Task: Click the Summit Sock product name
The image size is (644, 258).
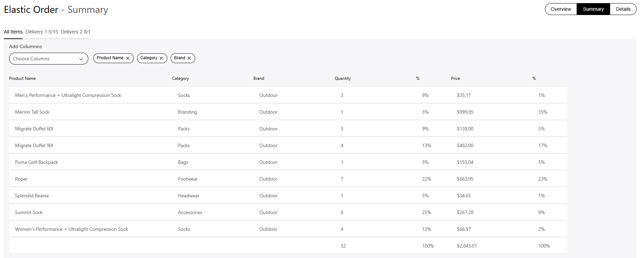Action: click(x=29, y=212)
